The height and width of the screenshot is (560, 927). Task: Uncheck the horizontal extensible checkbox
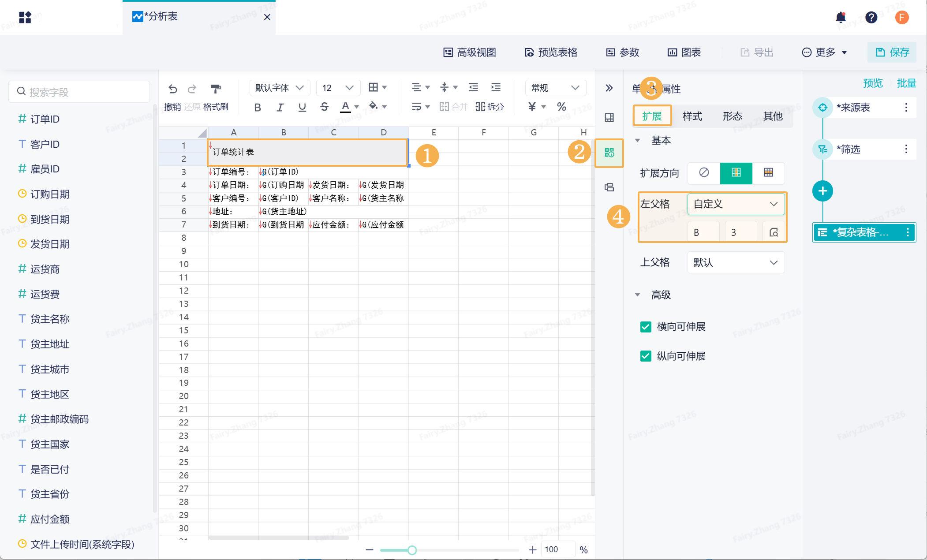pos(646,327)
